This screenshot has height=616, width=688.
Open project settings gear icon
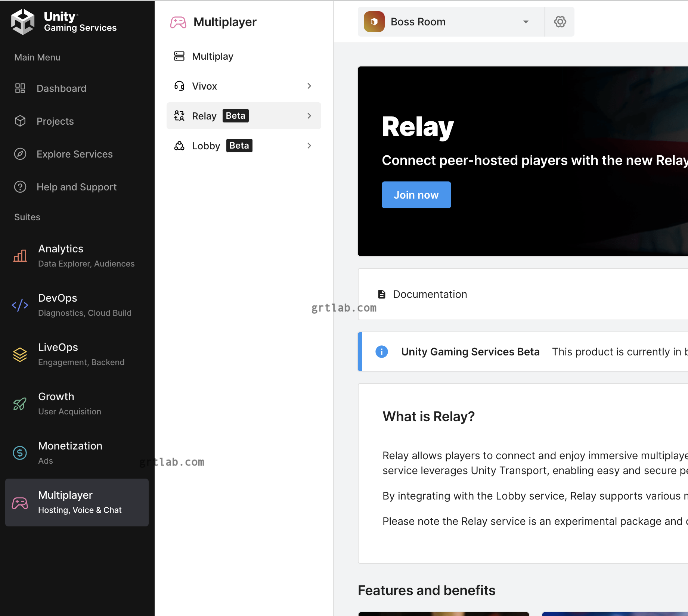coord(560,22)
